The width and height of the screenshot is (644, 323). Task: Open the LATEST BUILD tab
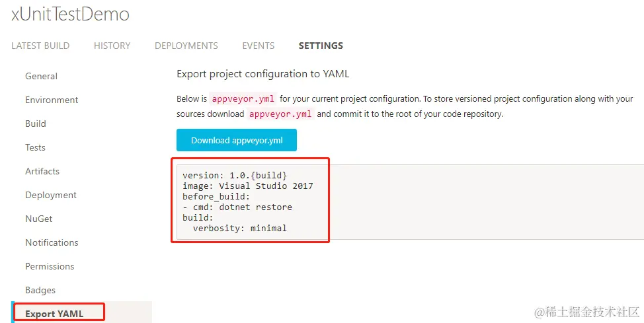[x=40, y=46]
